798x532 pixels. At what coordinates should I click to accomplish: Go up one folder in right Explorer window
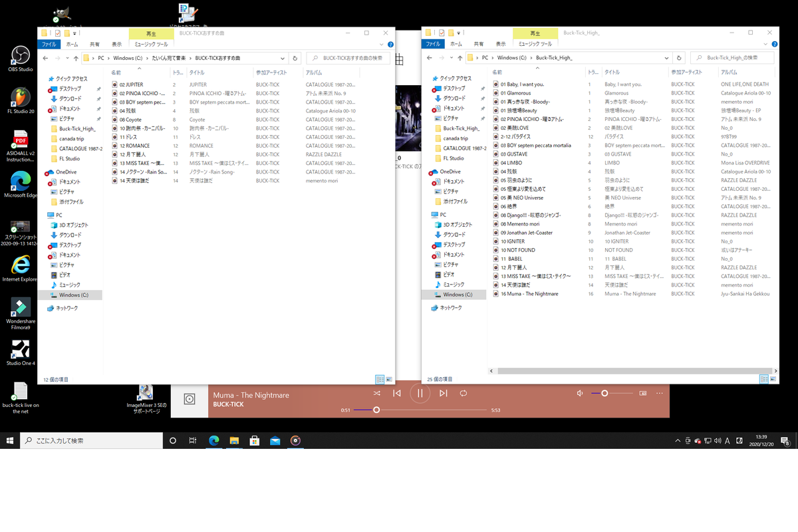(459, 58)
